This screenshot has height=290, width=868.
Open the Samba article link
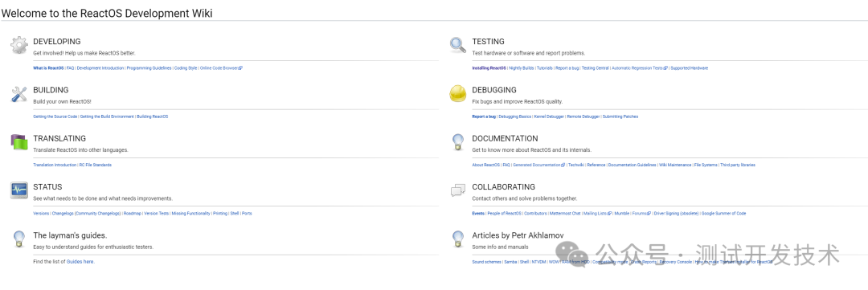[510, 262]
